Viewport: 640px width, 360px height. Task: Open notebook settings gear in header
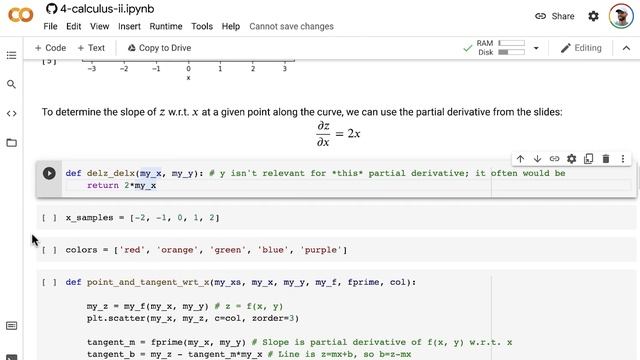point(593,16)
